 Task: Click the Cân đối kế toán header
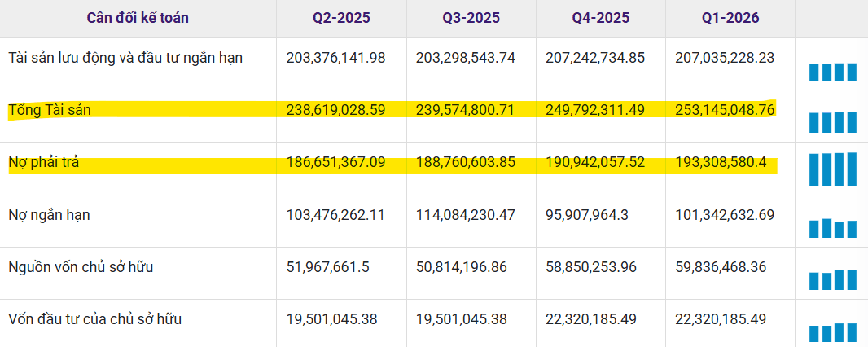tap(138, 18)
